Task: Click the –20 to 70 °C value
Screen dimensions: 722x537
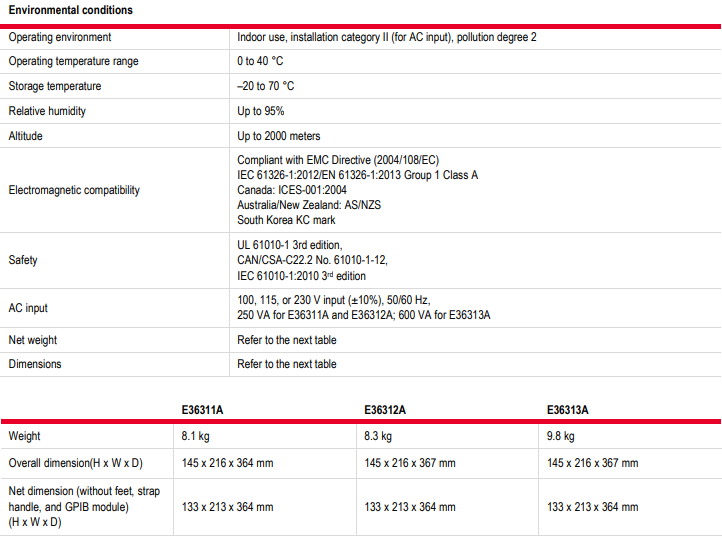Action: point(266,86)
